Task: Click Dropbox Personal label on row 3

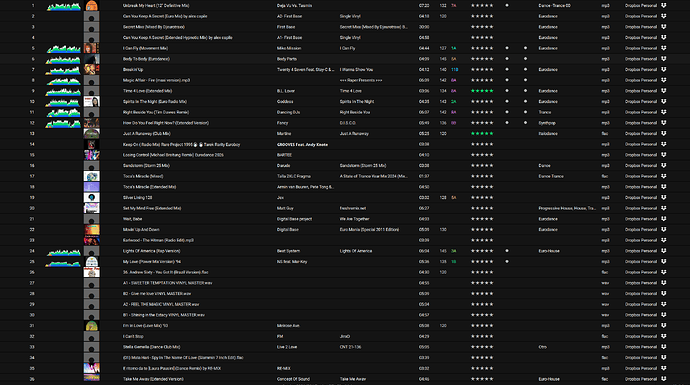Action: click(641, 27)
